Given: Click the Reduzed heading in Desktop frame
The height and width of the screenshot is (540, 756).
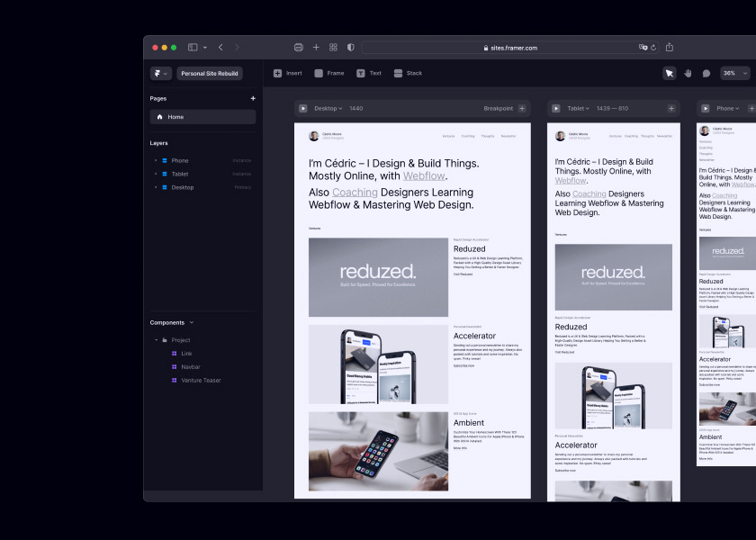Looking at the screenshot, I should click(469, 248).
